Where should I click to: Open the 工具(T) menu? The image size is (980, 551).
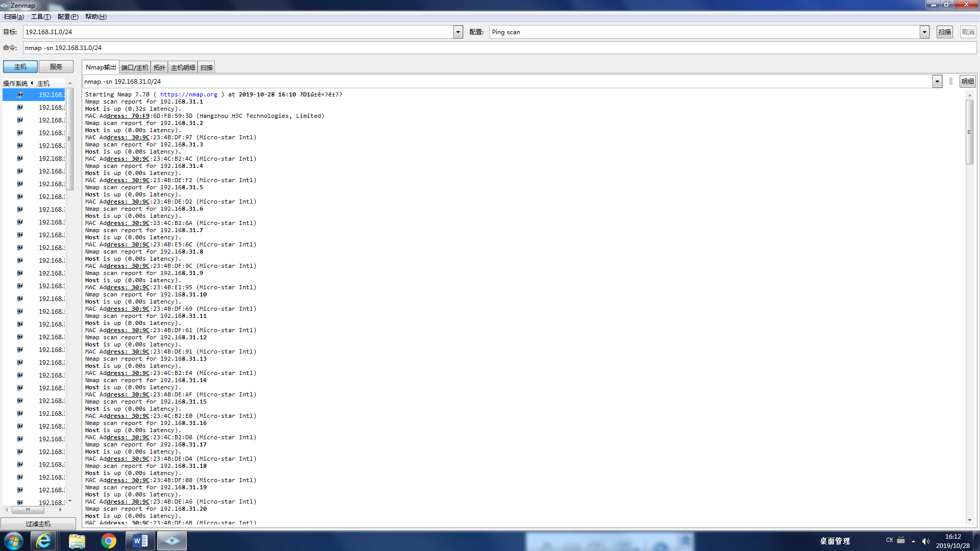(x=41, y=17)
